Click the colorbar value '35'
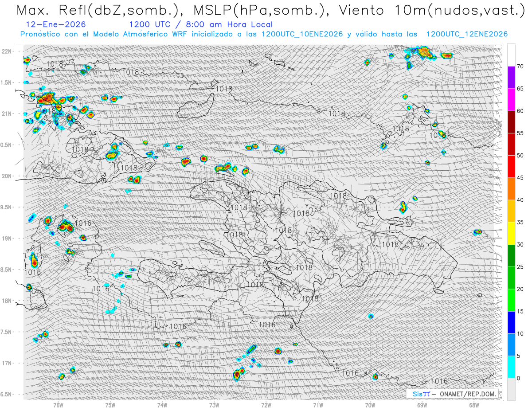This screenshot has width=532, height=411. coord(520,222)
